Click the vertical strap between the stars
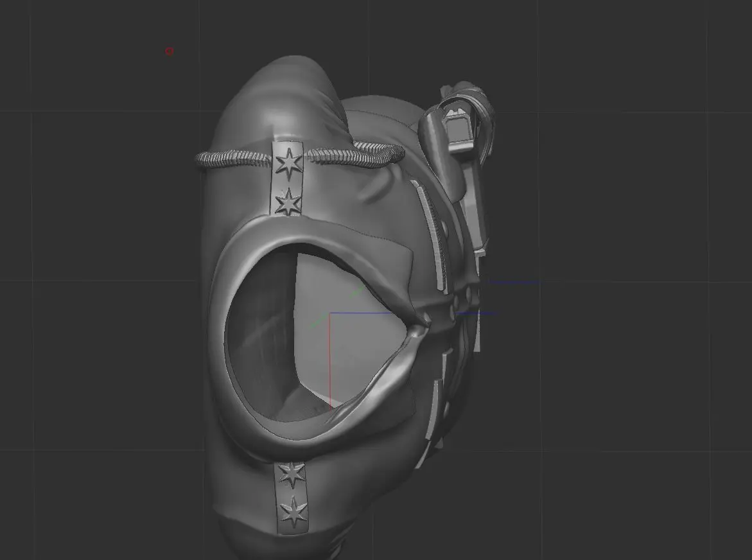The width and height of the screenshot is (752, 560). pos(287,183)
